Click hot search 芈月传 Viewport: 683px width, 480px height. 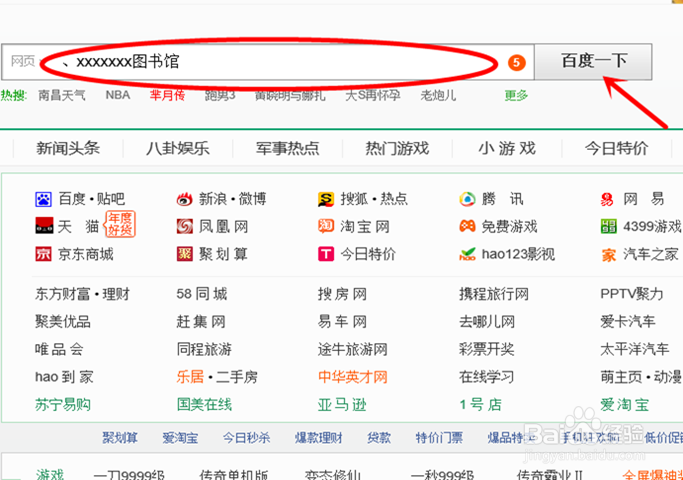click(x=167, y=95)
